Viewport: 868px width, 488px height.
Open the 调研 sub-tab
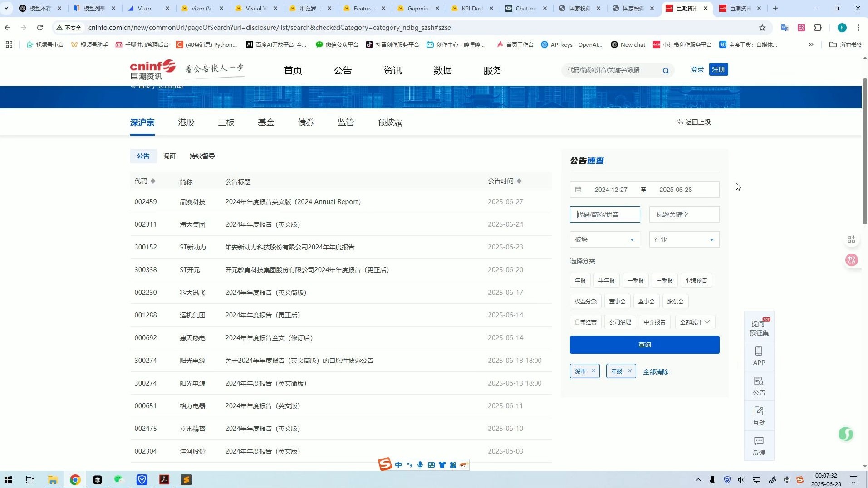pyautogui.click(x=169, y=156)
